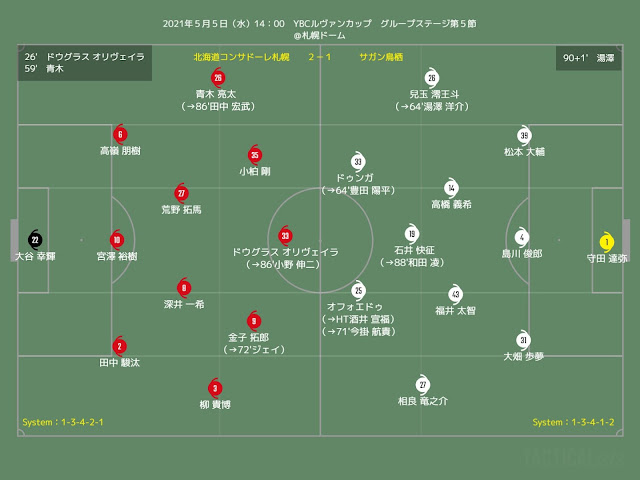Click the white number 19 Ishii marker
The width and height of the screenshot is (640, 480).
(412, 233)
